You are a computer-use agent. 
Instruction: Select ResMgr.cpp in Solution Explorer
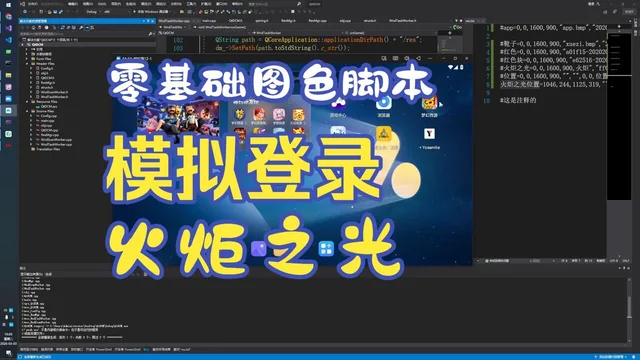pyautogui.click(x=49, y=135)
